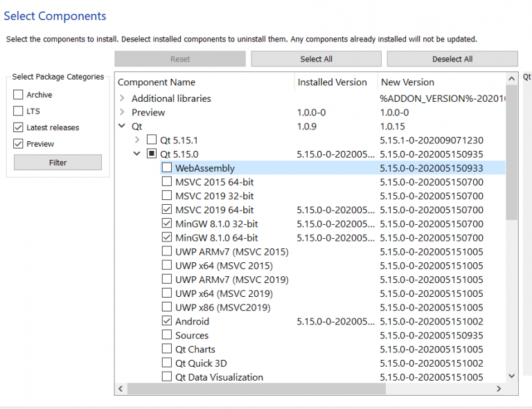532x409 pixels.
Task: Check the LTS package category
Action: [18, 111]
